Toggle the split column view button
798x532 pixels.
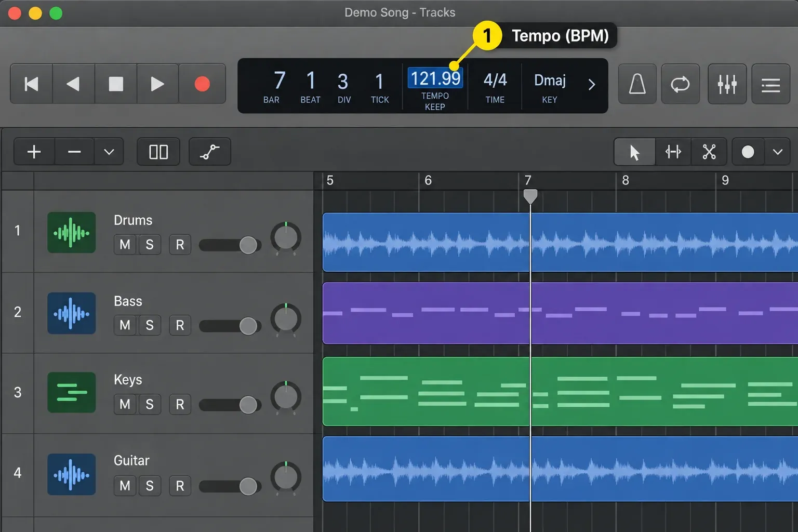pyautogui.click(x=158, y=152)
